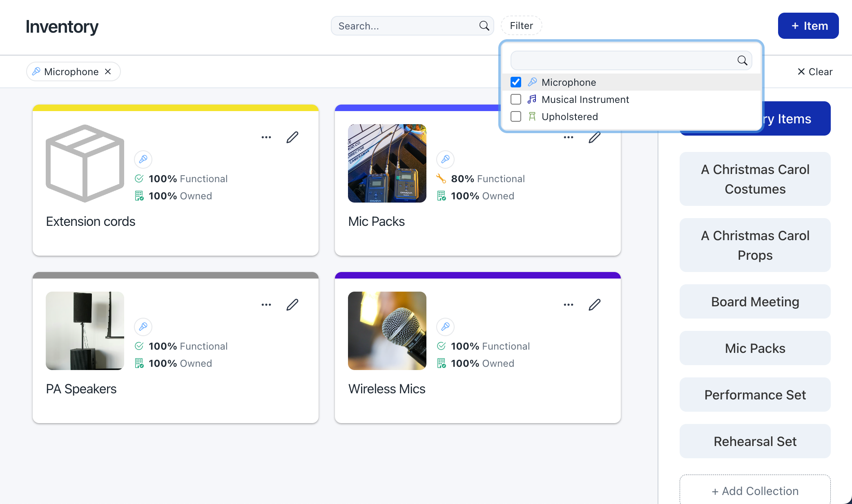The height and width of the screenshot is (504, 852).
Task: Enable the Upholstered filter checkbox
Action: (x=516, y=116)
